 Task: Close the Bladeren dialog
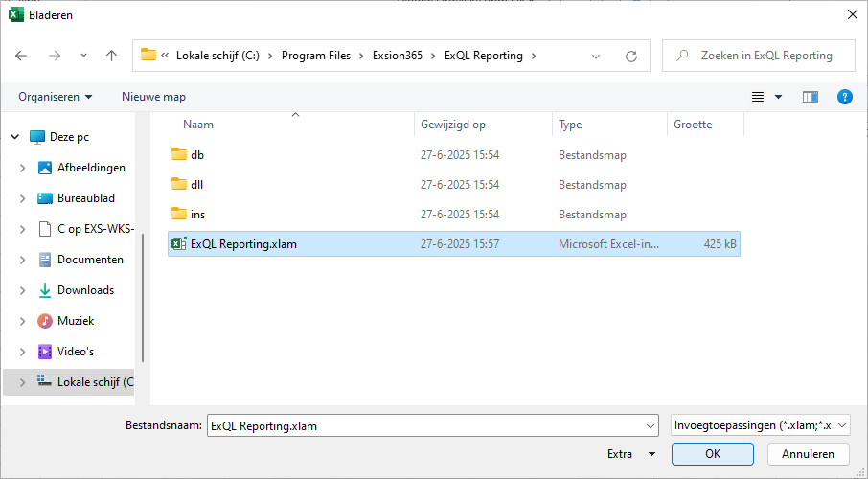(x=853, y=15)
